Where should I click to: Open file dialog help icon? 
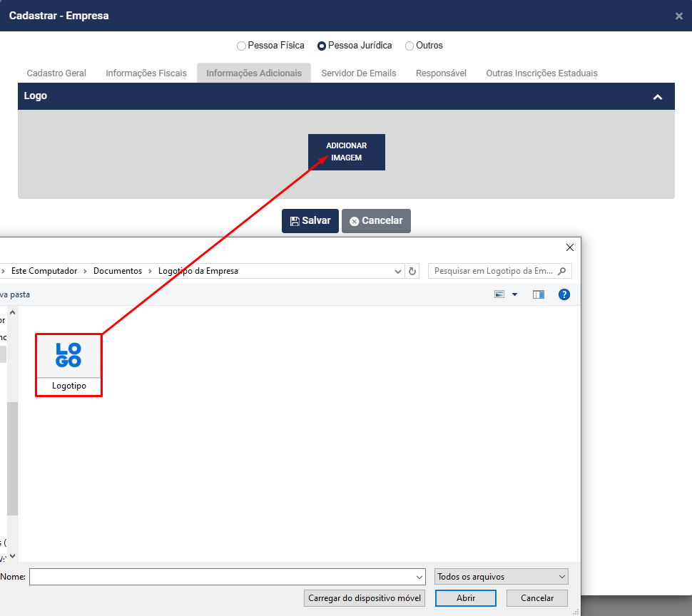point(564,294)
